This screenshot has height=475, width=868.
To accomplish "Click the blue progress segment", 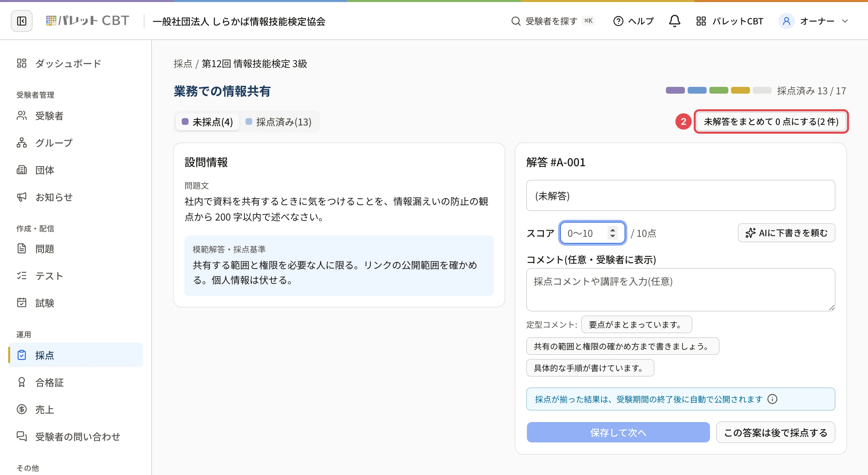I will 697,90.
